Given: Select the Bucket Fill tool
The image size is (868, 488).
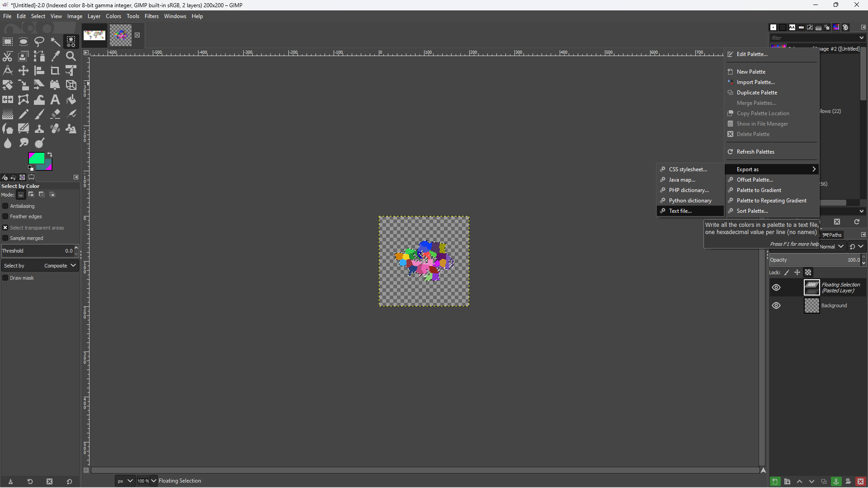Looking at the screenshot, I should point(71,99).
